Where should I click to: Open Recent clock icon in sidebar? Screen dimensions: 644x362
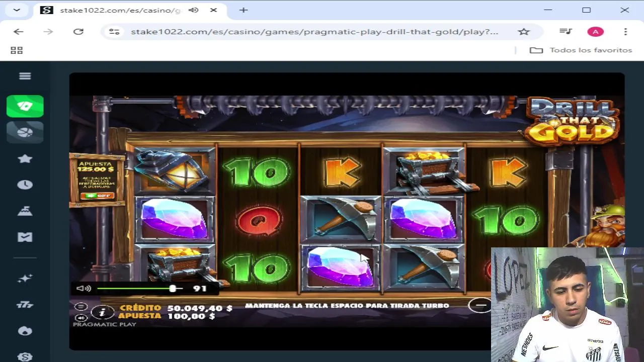[25, 185]
